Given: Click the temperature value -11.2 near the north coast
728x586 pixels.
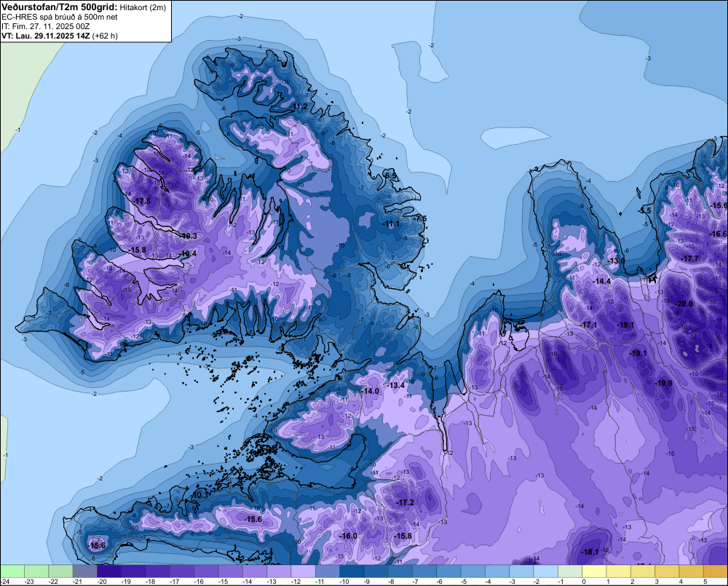Looking at the screenshot, I should 298,107.
